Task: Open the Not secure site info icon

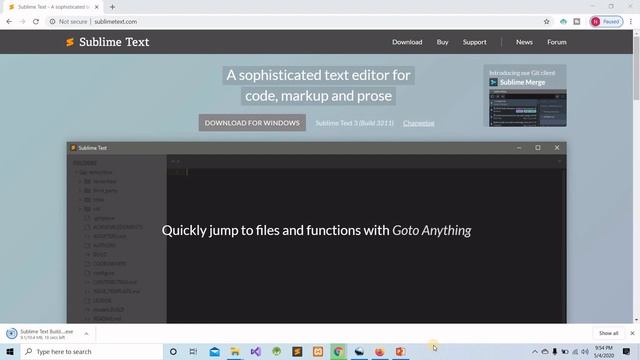Action: (x=52, y=22)
